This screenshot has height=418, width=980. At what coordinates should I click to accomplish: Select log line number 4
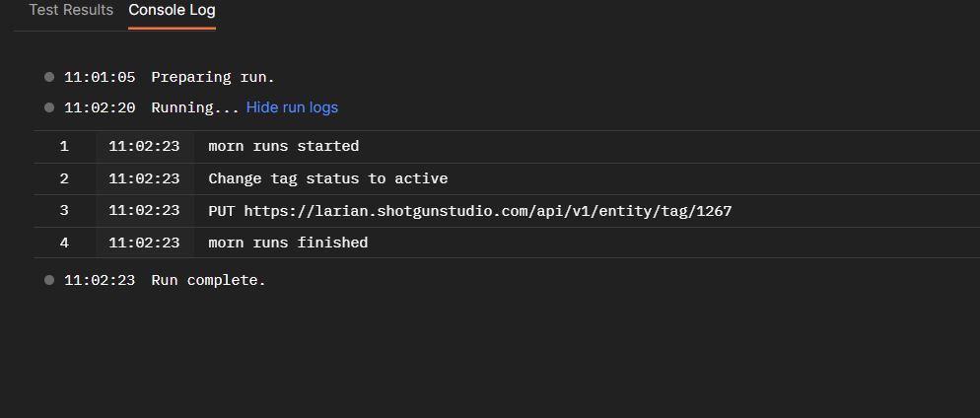point(64,243)
